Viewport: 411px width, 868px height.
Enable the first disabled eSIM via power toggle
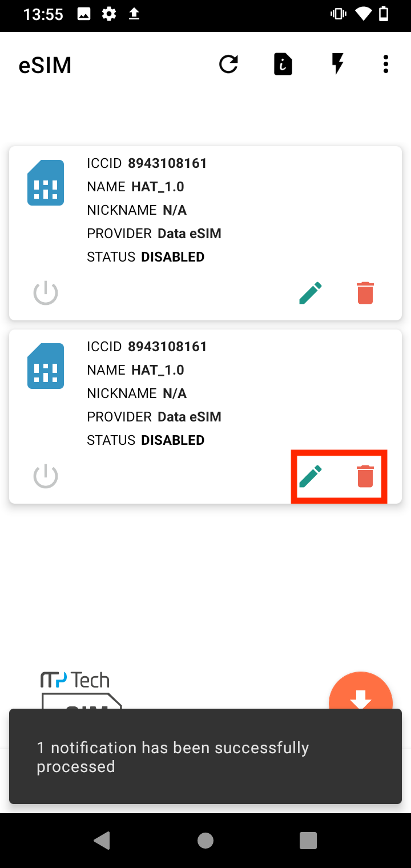(x=45, y=292)
